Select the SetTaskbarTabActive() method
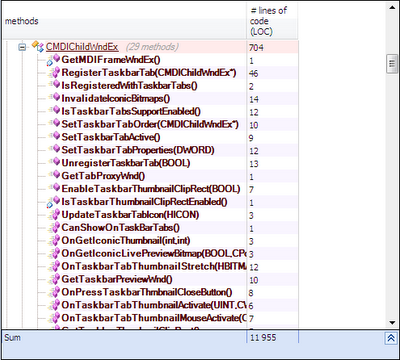400x360 pixels. coord(111,137)
